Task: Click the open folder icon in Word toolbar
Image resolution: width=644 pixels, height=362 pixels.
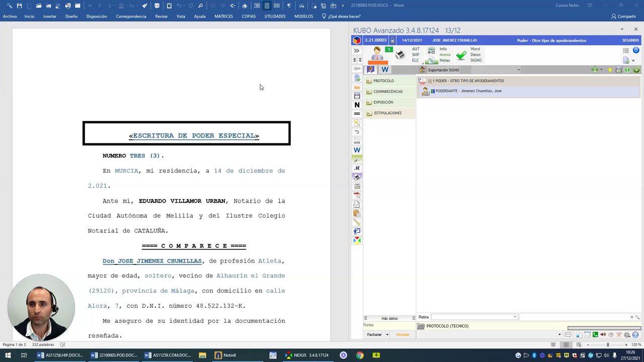Action: (x=39, y=6)
